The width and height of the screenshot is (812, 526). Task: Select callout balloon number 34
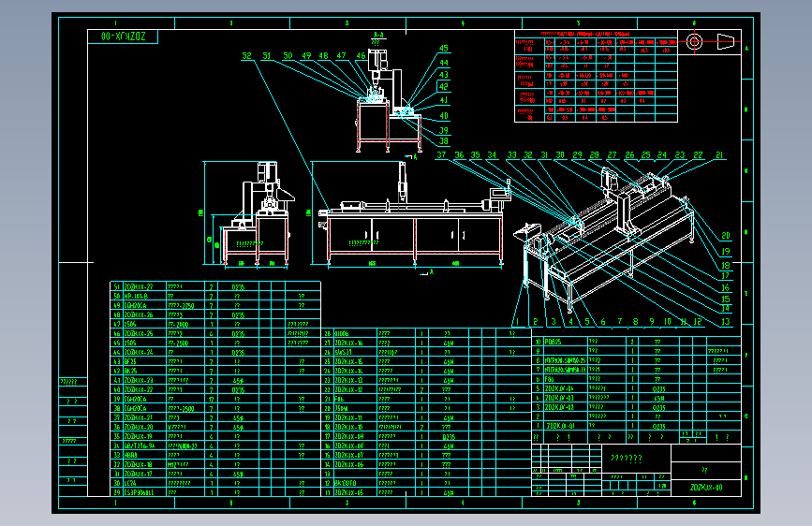point(492,154)
